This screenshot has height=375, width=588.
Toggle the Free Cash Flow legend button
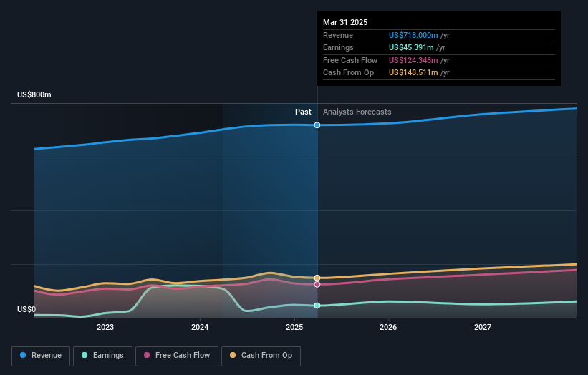click(x=177, y=356)
